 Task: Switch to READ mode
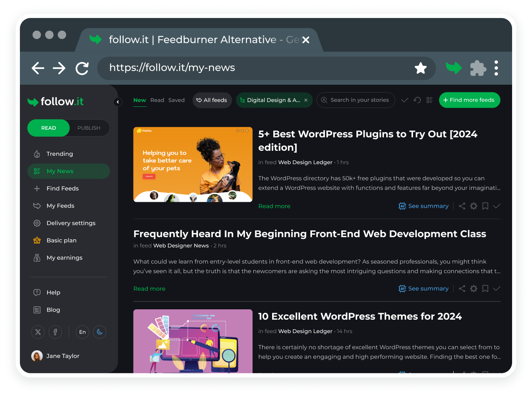point(49,128)
